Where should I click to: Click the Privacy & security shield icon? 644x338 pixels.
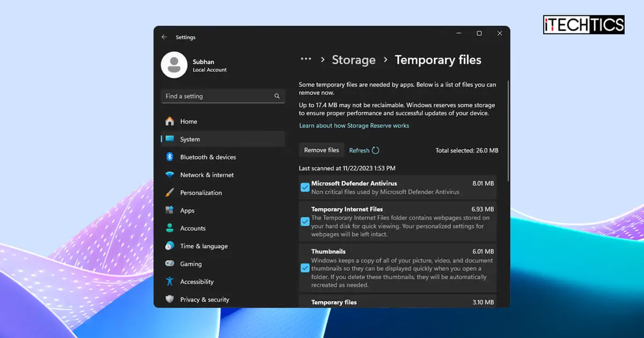point(170,299)
